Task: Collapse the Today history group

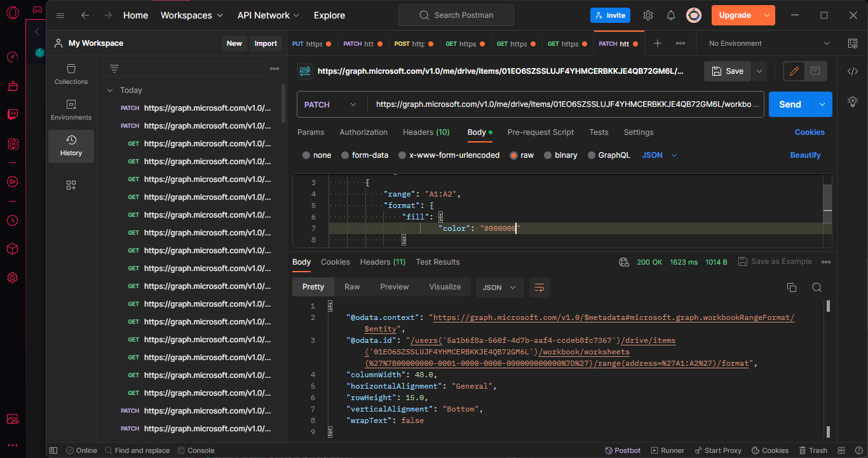Action: [x=110, y=90]
